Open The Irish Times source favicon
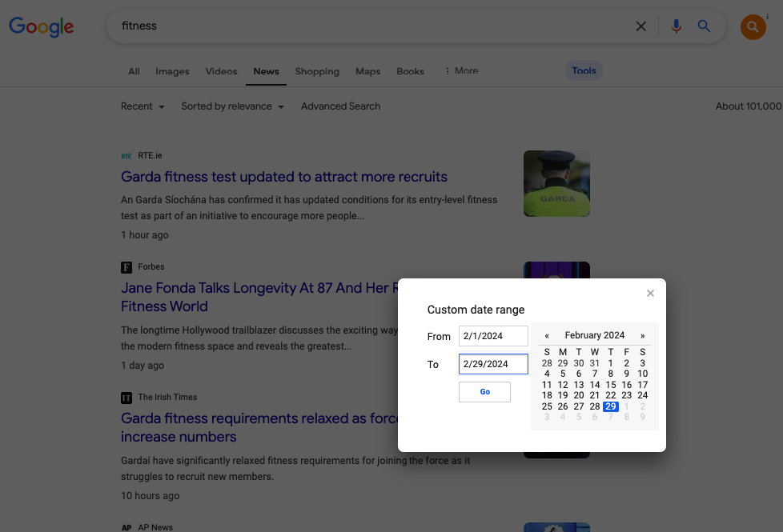Screen dimensions: 783x532 click(x=126, y=398)
